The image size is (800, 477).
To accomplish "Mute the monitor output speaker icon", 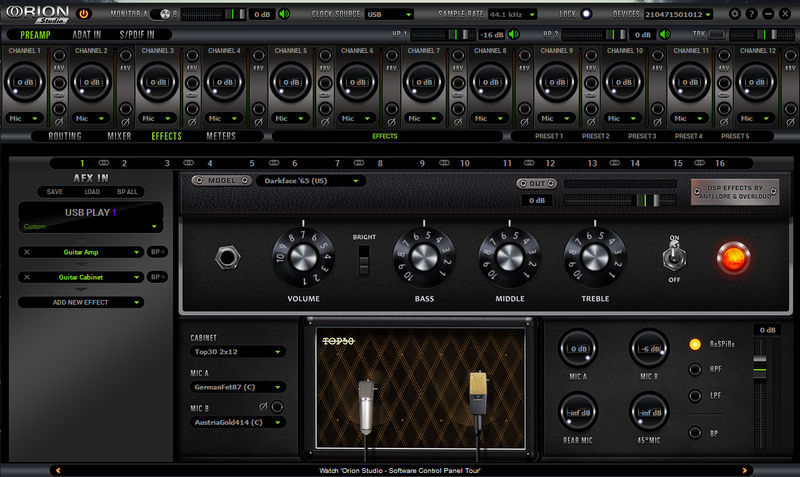I will click(284, 14).
